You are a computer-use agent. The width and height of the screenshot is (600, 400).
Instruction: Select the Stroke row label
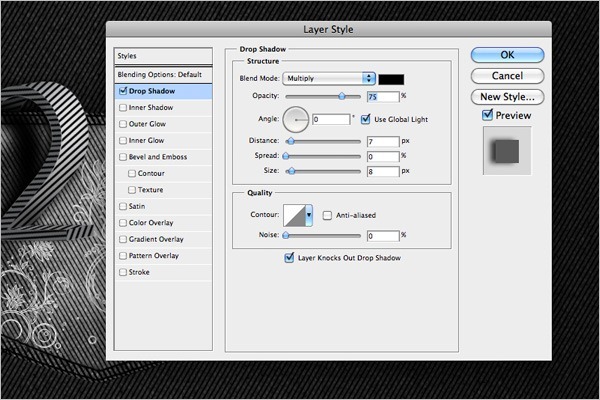(x=139, y=272)
